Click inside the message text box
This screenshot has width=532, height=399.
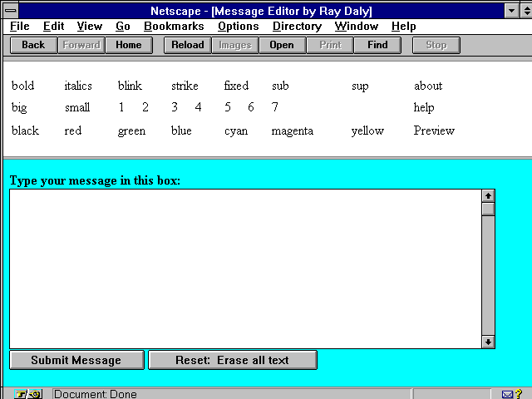pyautogui.click(x=245, y=268)
